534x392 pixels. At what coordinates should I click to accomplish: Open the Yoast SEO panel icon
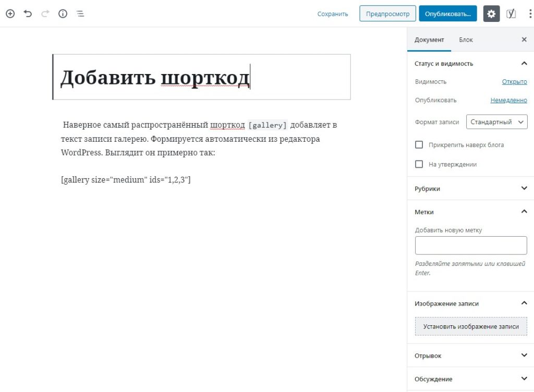pos(511,14)
